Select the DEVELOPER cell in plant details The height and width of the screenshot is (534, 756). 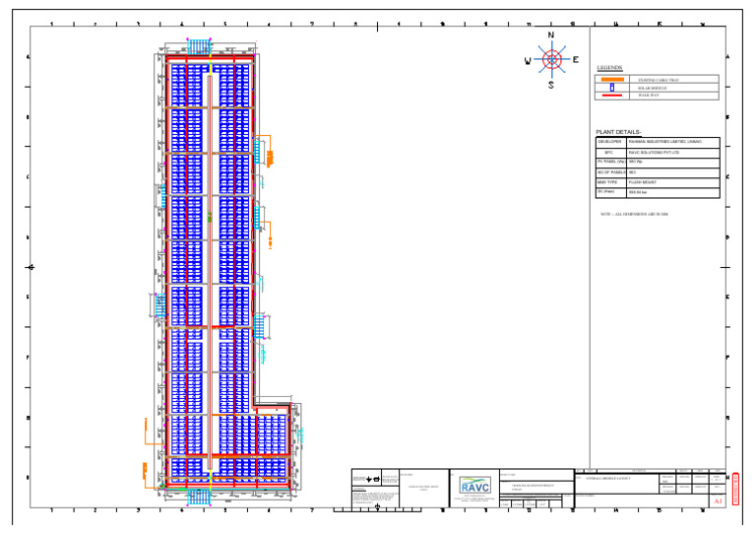(611, 142)
